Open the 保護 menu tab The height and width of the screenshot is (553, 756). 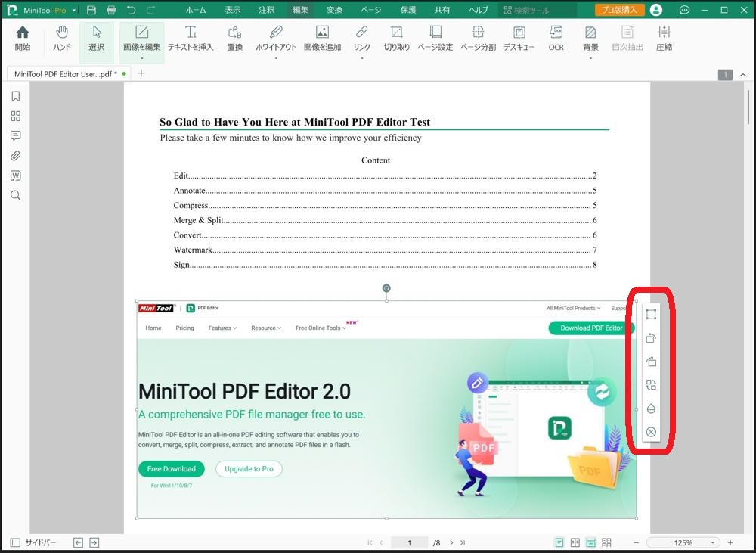(x=408, y=10)
